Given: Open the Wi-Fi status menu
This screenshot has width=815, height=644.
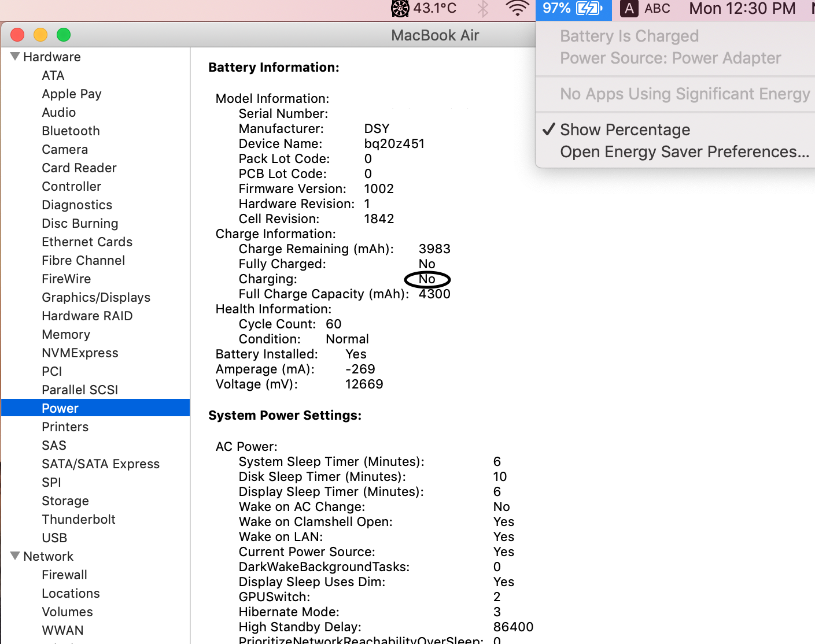Looking at the screenshot, I should pos(517,9).
